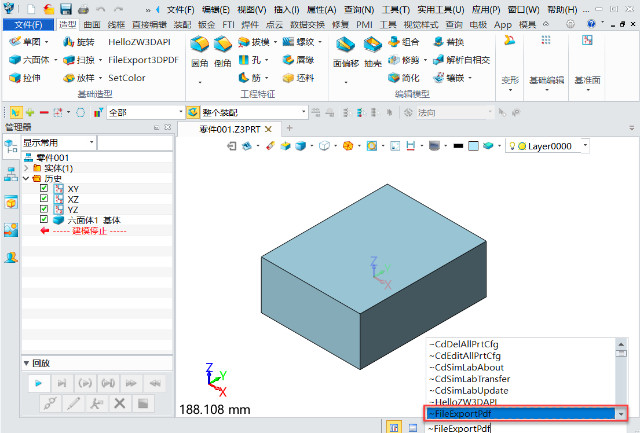Click the 拉伸 (extrude) tool icon
640x433 pixels.
pyautogui.click(x=13, y=77)
